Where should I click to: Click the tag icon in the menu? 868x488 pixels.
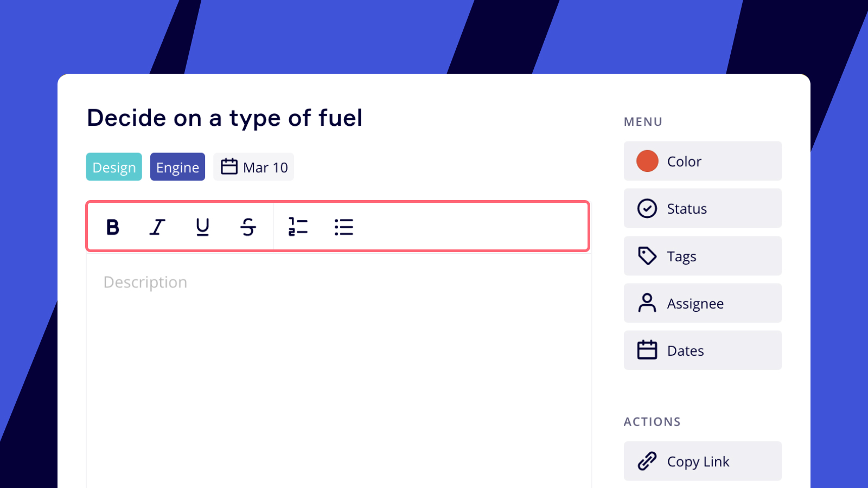tap(647, 256)
